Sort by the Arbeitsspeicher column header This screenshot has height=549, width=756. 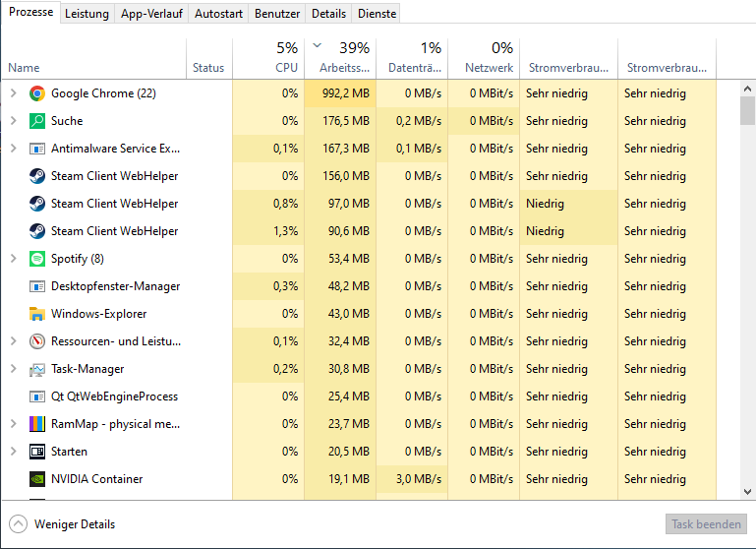click(344, 58)
